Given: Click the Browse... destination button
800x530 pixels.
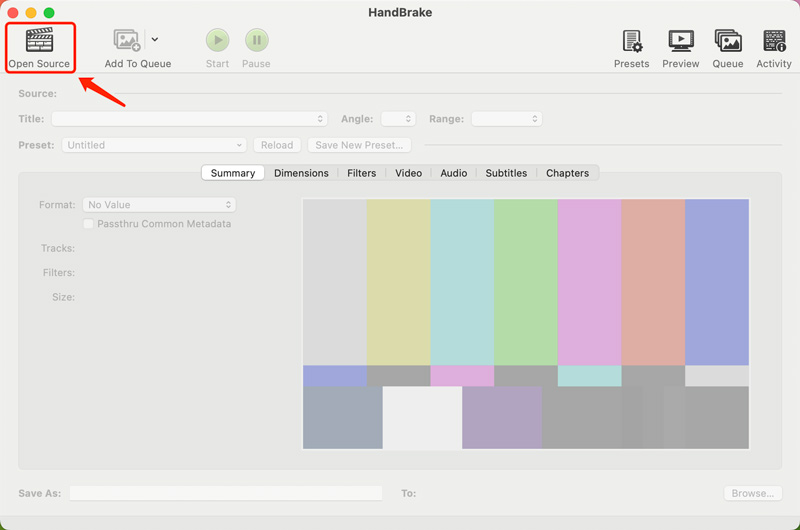Looking at the screenshot, I should [752, 493].
